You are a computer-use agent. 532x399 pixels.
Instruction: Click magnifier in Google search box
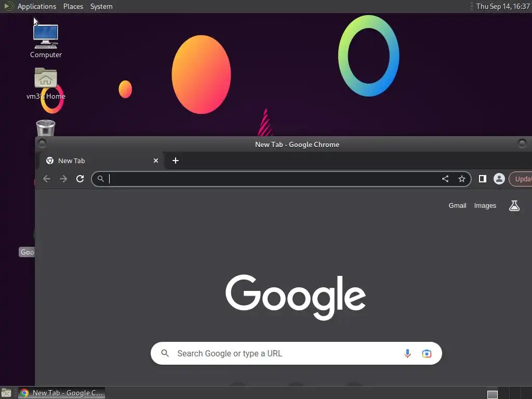click(165, 353)
